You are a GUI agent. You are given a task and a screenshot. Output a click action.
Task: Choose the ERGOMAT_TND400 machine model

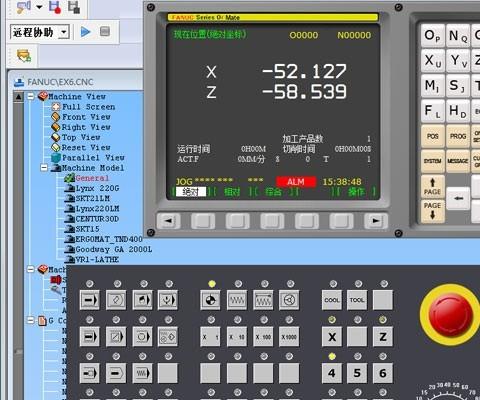[109, 239]
